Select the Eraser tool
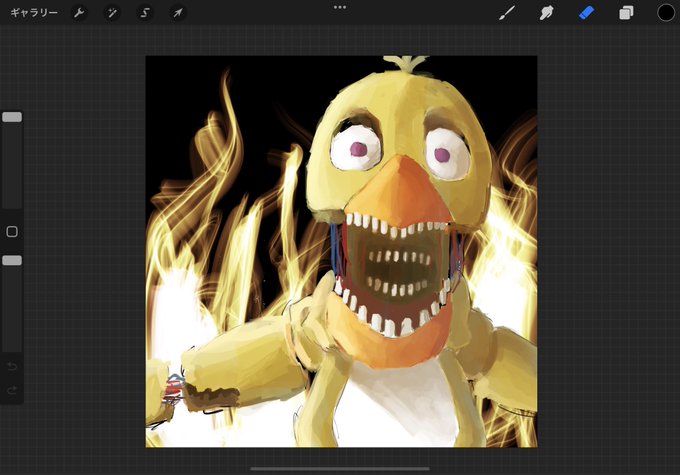This screenshot has height=475, width=680. coord(586,13)
